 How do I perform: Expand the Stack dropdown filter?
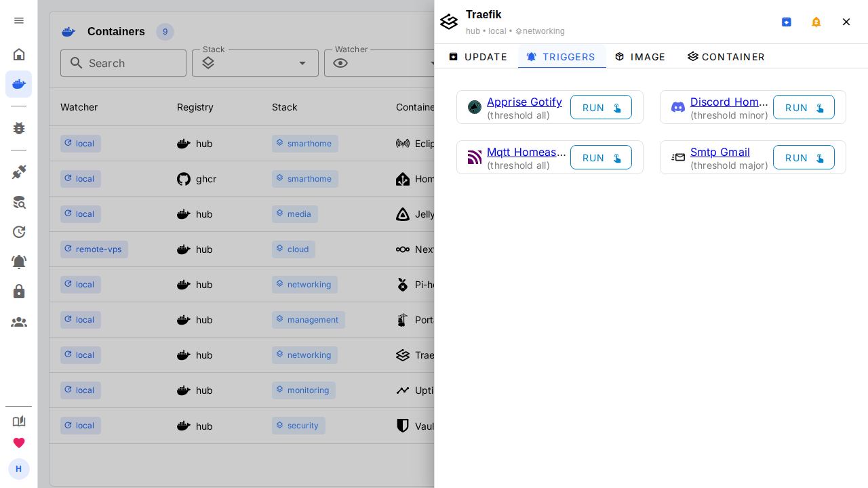click(255, 63)
